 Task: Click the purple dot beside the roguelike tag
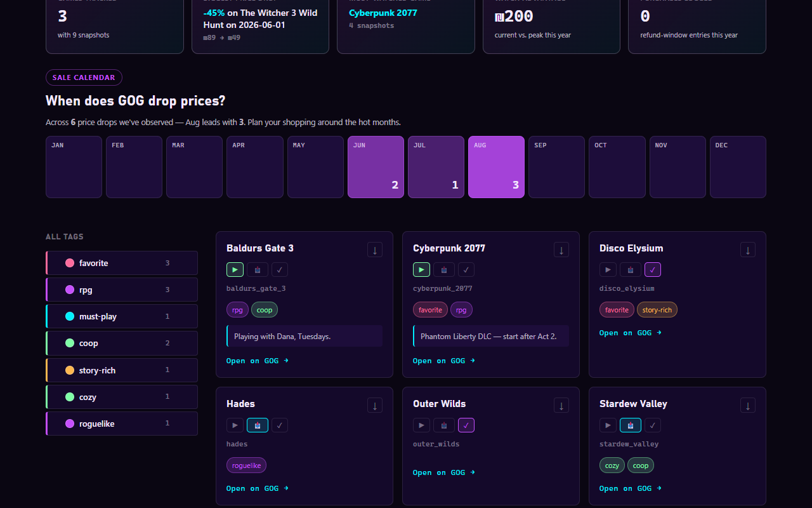click(x=70, y=424)
